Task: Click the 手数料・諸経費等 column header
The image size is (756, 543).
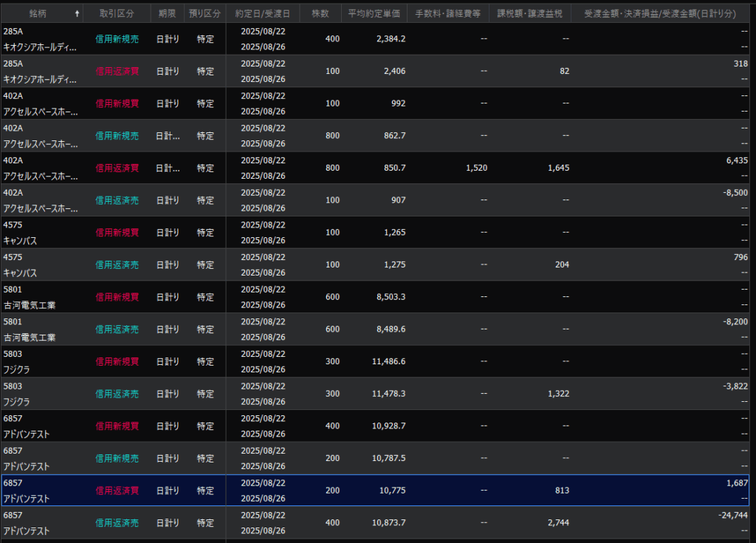Action: [447, 13]
